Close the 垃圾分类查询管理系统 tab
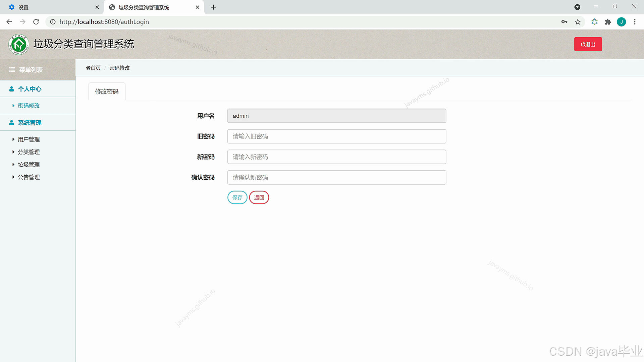 point(198,7)
